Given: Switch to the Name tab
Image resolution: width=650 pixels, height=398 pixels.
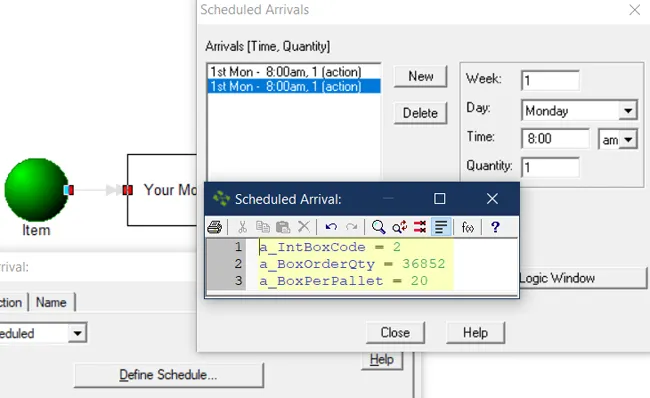Looking at the screenshot, I should coord(51,302).
